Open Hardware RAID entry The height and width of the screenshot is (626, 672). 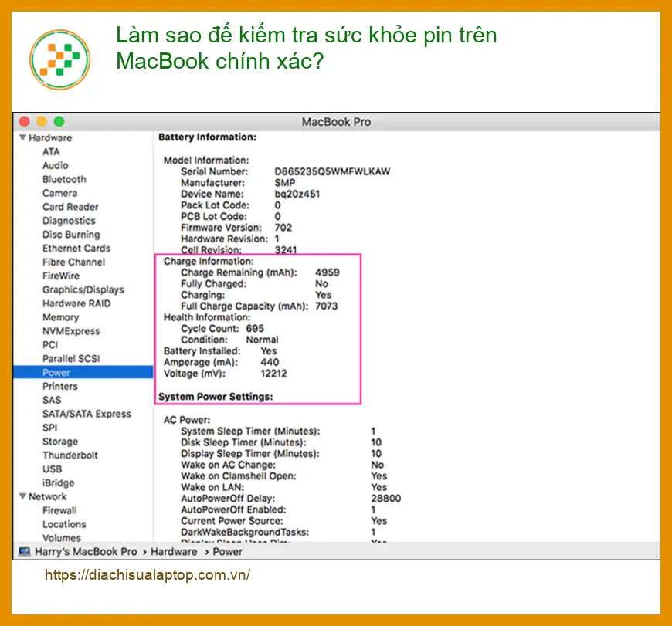coord(76,303)
